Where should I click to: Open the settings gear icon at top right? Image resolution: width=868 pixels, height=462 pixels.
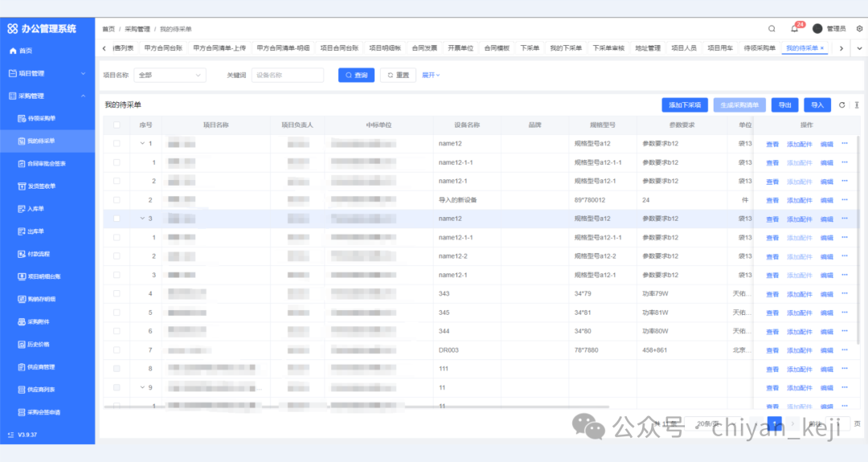point(859,28)
